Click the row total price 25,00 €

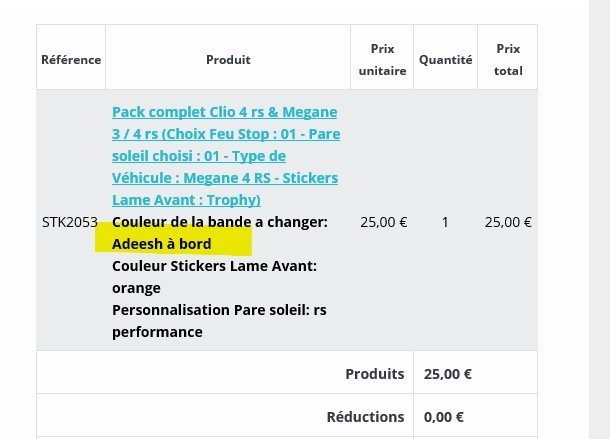click(x=508, y=222)
